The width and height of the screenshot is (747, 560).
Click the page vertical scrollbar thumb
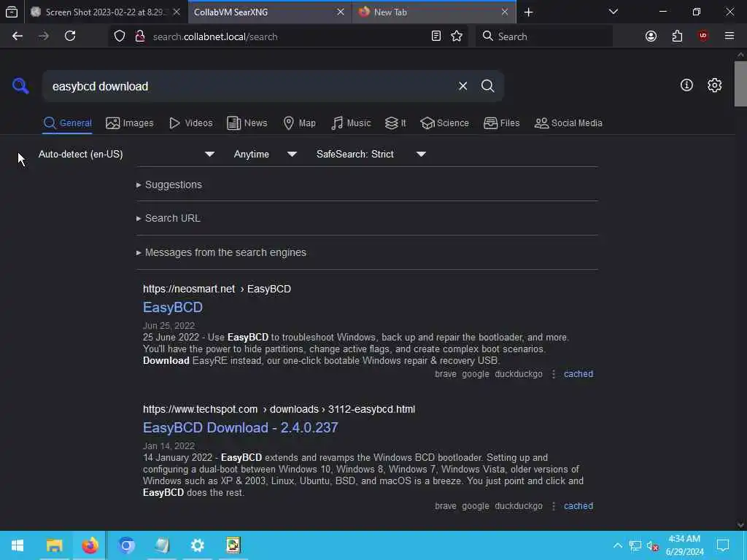740,84
